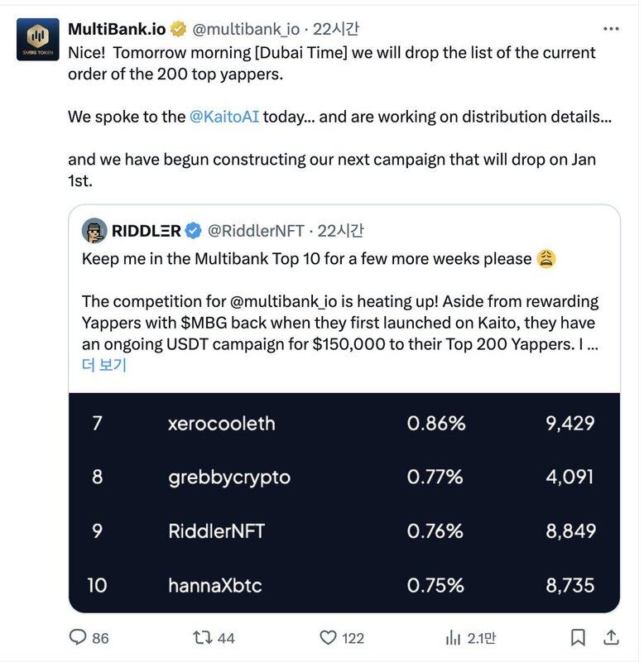Open the @multibank_io handle link
Viewport: 644px width, 662px height.
tap(247, 30)
